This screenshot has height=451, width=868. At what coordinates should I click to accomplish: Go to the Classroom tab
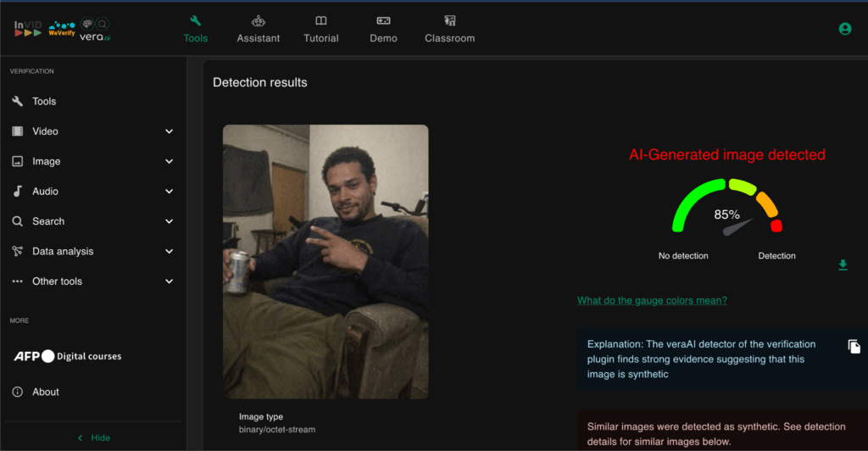coord(449,29)
